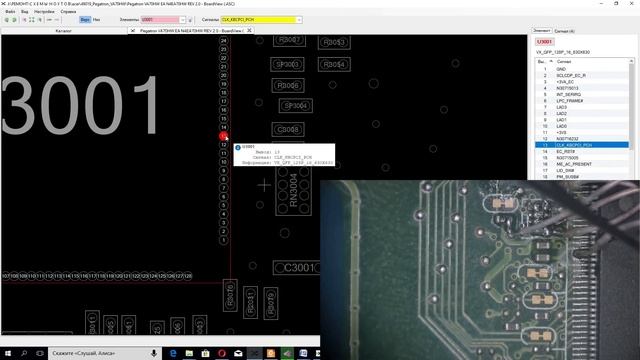Open the Справка menu

pos(68,11)
